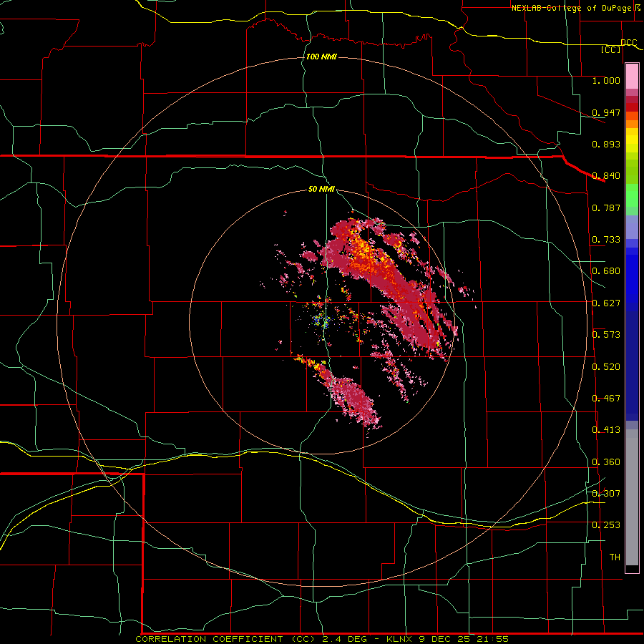
Task: Click the 0.360 legend value
Action: point(606,462)
